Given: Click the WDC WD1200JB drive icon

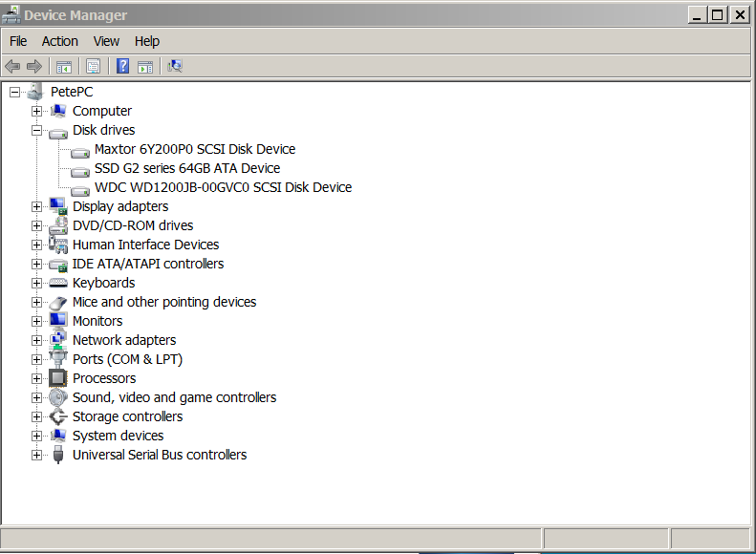Looking at the screenshot, I should [80, 190].
